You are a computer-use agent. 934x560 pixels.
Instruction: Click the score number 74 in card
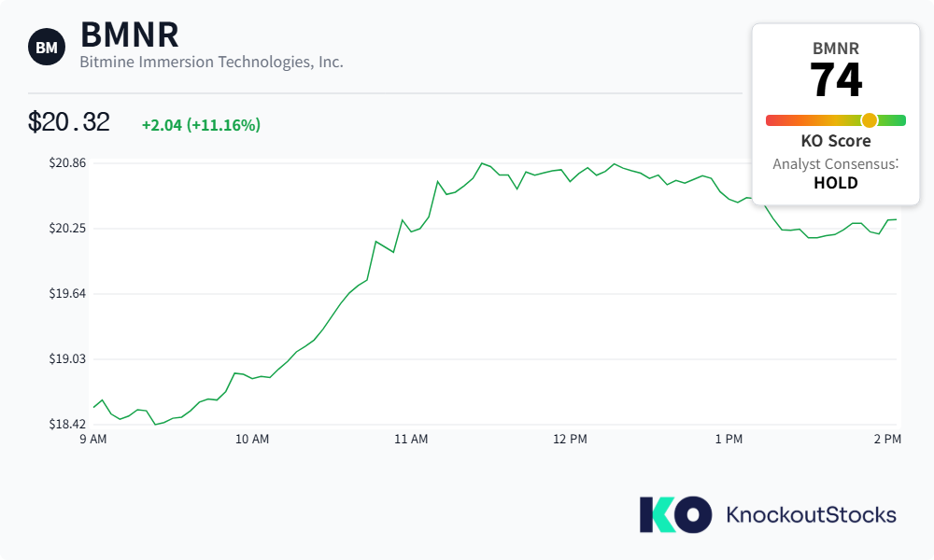pyautogui.click(x=836, y=80)
